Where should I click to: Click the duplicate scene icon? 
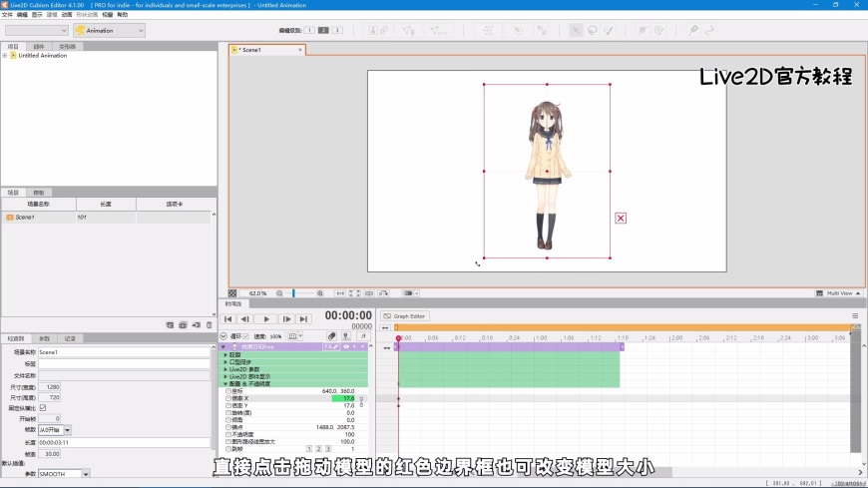coord(183,325)
